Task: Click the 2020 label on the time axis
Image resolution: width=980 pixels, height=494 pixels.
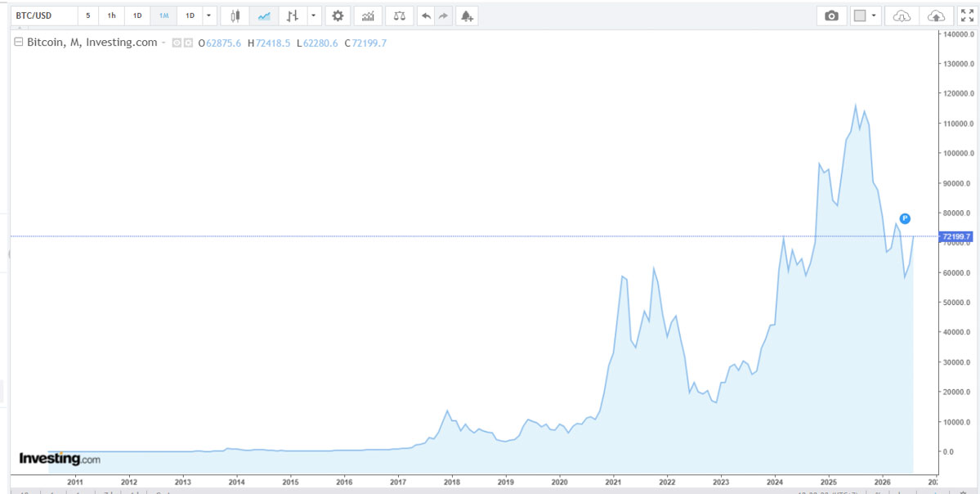Action: tap(559, 482)
